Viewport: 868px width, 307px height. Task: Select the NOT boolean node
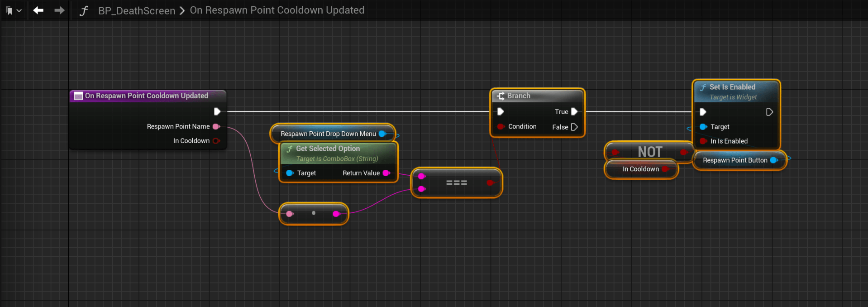click(649, 152)
